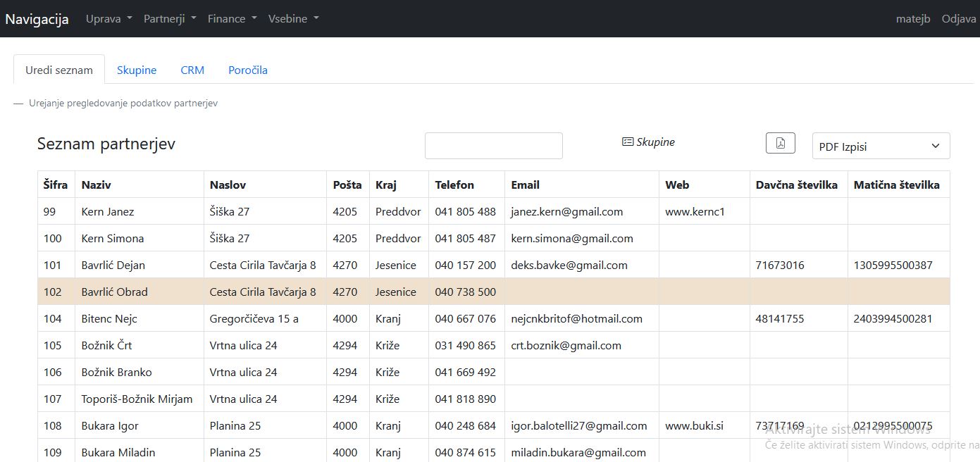Click the Šifra column header
This screenshot has width=980, height=462.
56,185
